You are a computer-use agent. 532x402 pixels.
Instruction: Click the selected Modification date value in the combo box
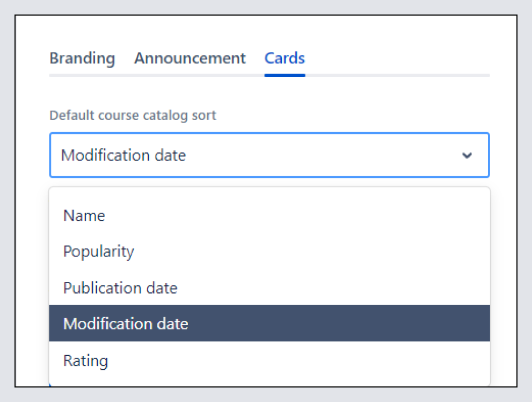[x=123, y=156]
